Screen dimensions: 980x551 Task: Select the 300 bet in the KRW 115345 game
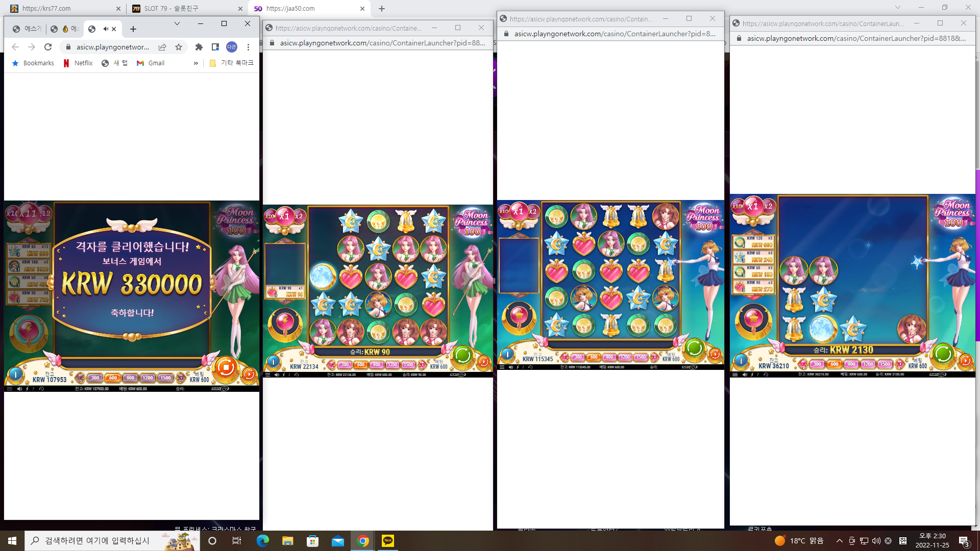[x=578, y=357]
